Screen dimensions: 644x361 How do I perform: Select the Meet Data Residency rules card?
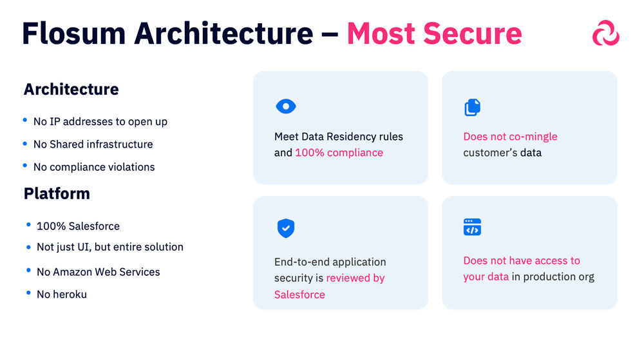(341, 128)
